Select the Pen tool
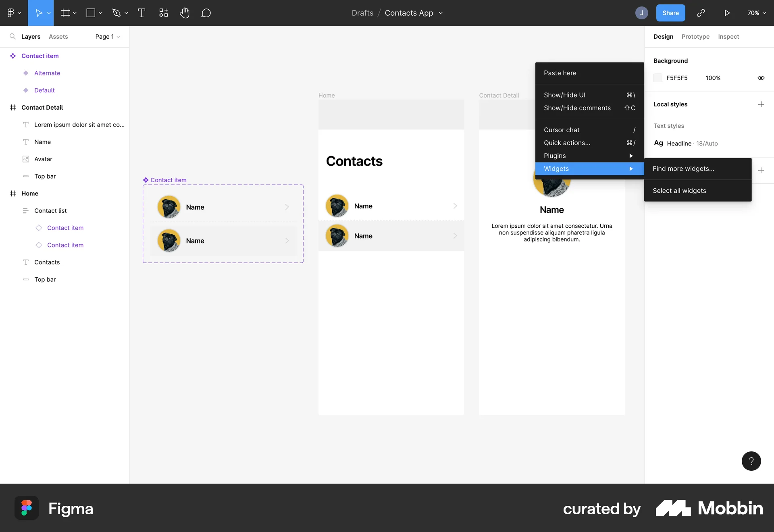774x532 pixels. [x=117, y=12]
